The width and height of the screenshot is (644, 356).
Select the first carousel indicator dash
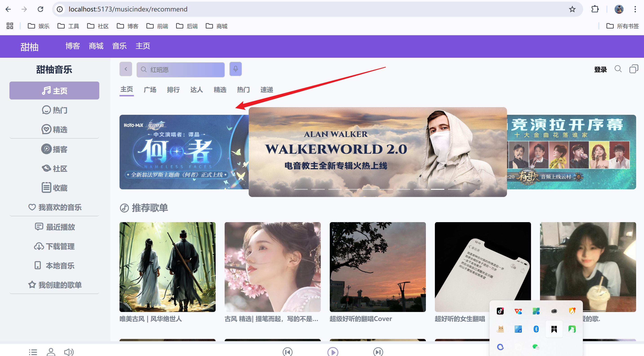coord(301,189)
